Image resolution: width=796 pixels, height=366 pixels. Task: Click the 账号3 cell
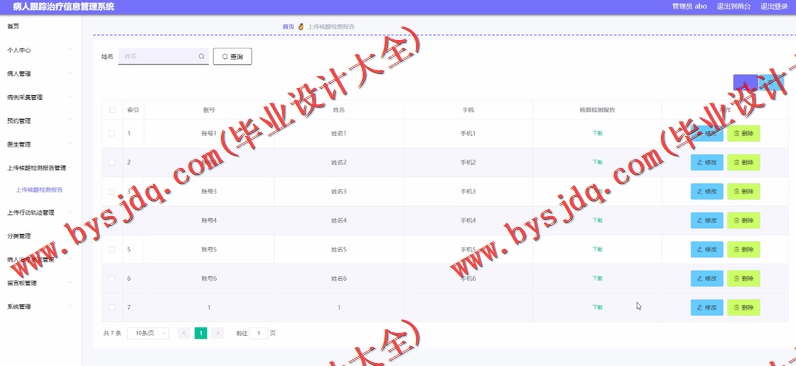tap(209, 191)
